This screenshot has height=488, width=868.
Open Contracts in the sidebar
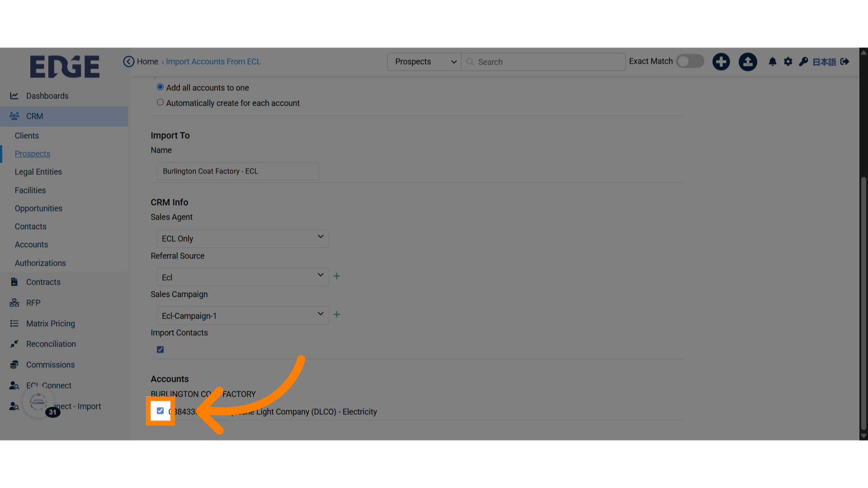[43, 282]
